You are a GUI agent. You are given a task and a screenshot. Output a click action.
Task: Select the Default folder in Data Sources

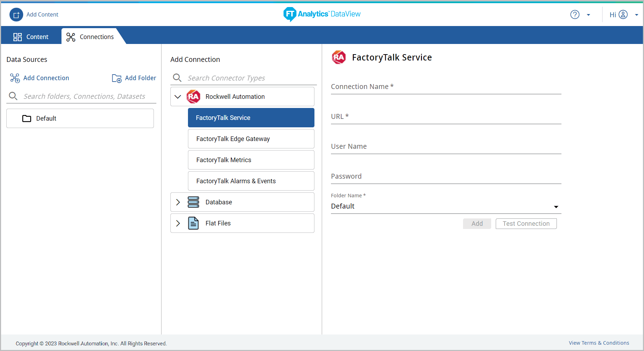click(80, 118)
